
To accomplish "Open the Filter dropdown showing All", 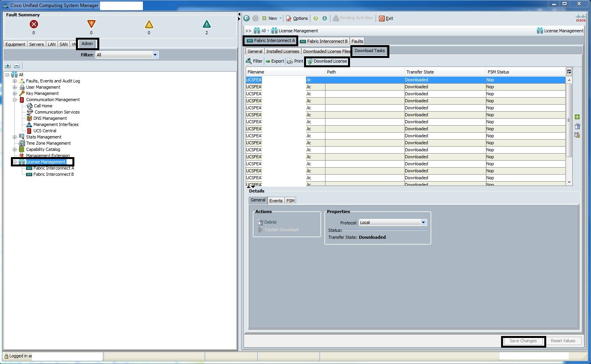I will pos(127,55).
